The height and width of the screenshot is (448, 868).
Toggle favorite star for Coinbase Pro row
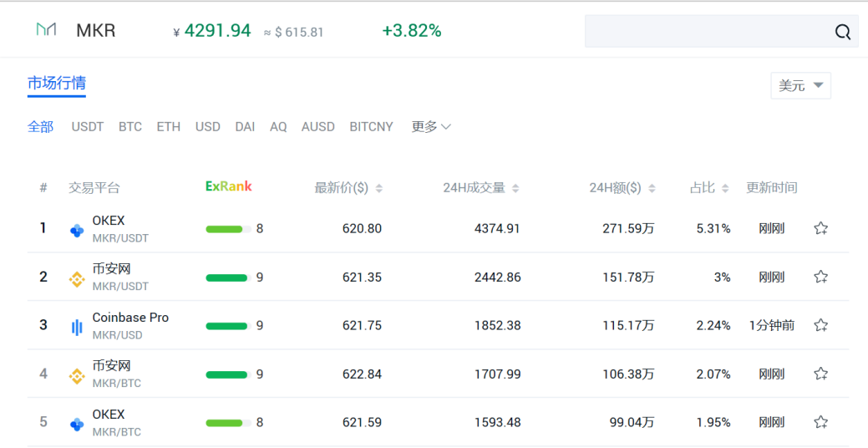820,325
